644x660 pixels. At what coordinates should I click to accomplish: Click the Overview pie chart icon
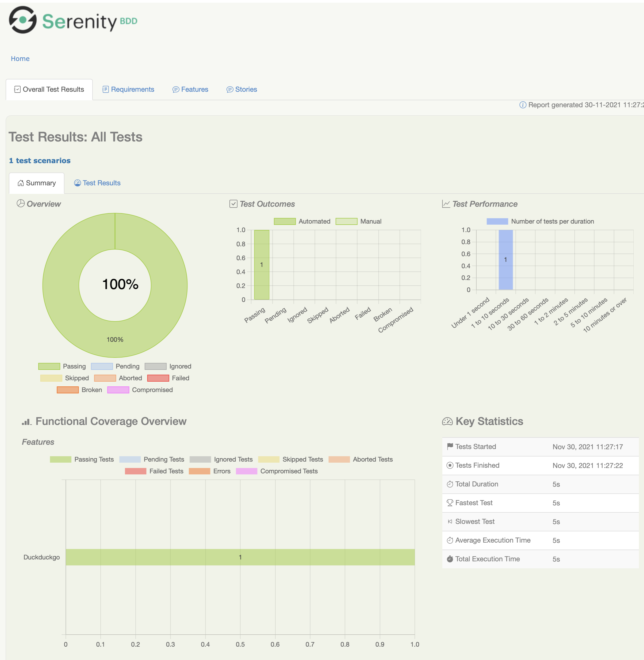[x=21, y=203]
